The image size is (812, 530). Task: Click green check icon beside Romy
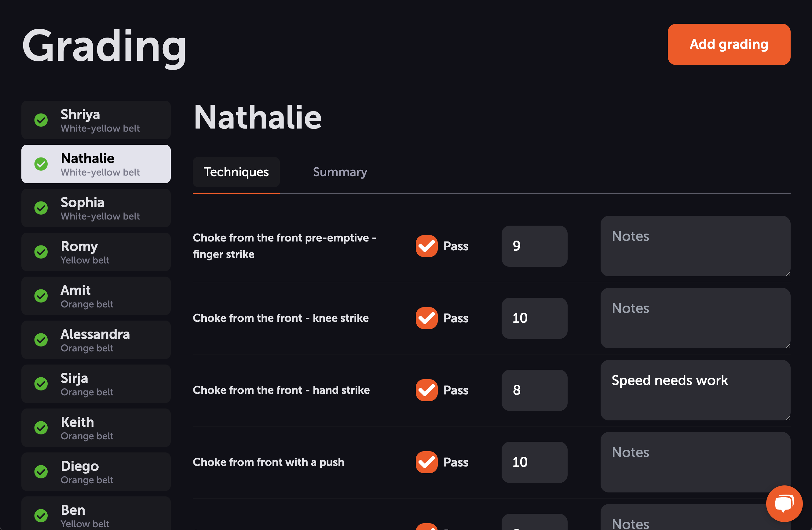[41, 252]
